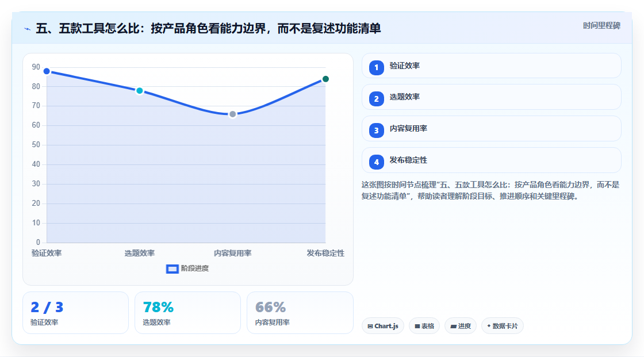Image resolution: width=644 pixels, height=357 pixels.
Task: Click the 78% stat card value
Action: [x=158, y=308]
